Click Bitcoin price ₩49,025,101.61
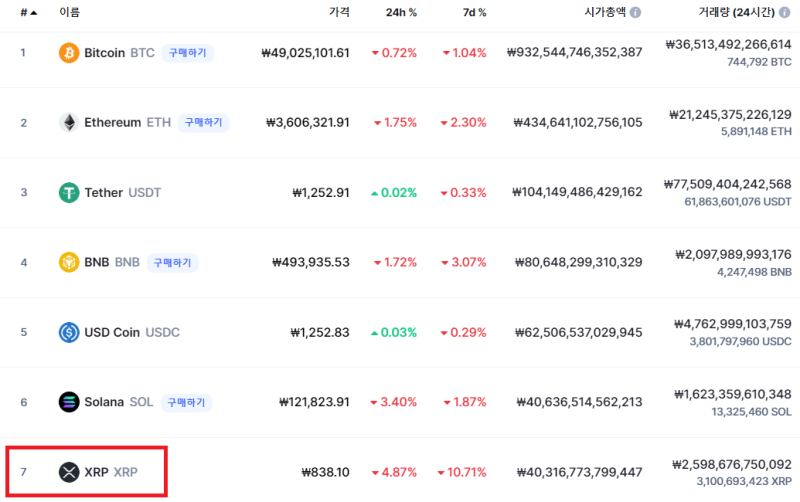Screen dimensions: 800x502 (305, 53)
